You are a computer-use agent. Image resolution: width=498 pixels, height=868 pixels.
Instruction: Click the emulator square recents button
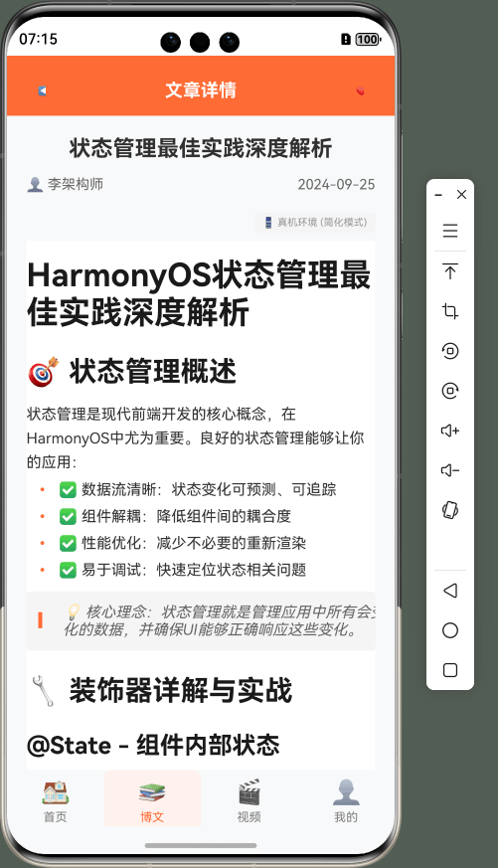(450, 670)
